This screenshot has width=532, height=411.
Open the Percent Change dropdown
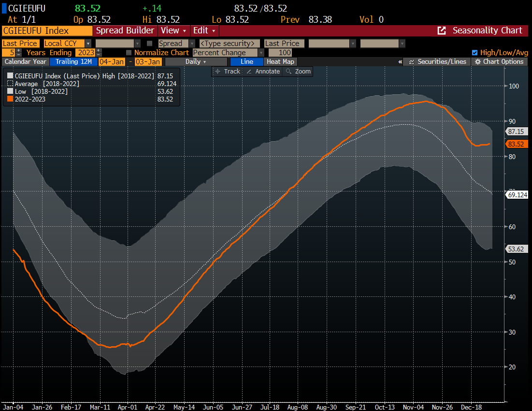click(x=228, y=52)
